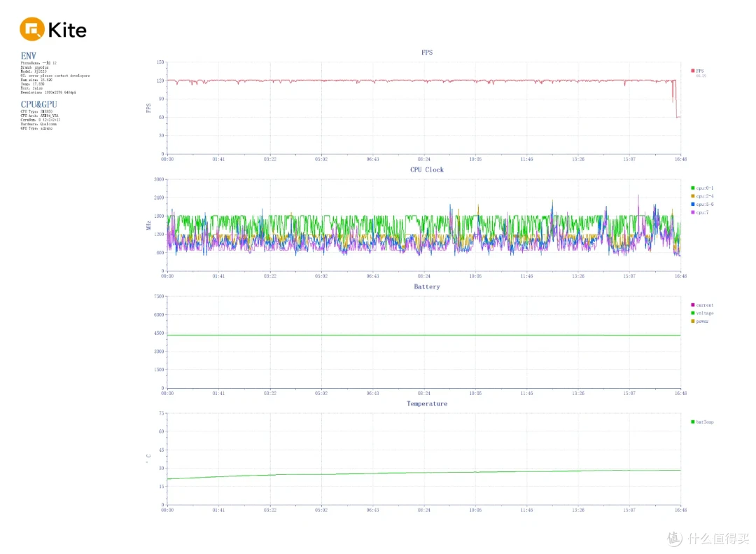This screenshot has height=554, width=756.
Task: Click the FPS chart title
Action: [427, 52]
